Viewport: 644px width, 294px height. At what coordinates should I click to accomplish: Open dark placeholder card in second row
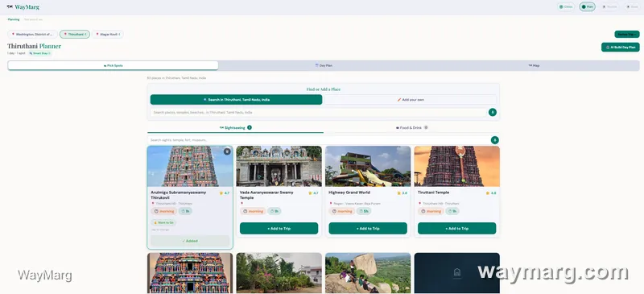[456, 273]
